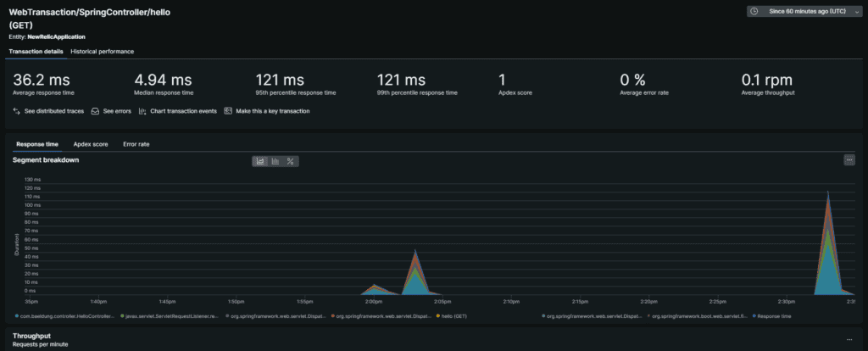Click the distributed traces icon

[x=17, y=111]
